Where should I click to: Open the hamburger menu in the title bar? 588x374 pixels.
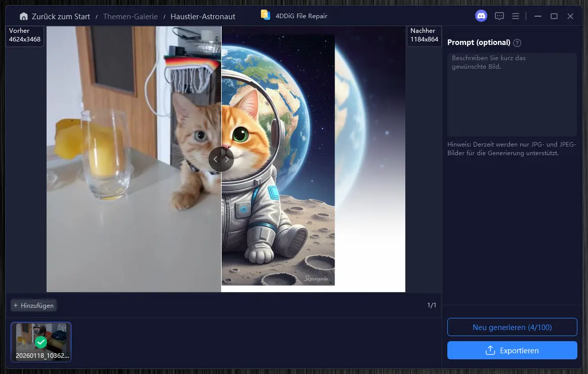[516, 16]
